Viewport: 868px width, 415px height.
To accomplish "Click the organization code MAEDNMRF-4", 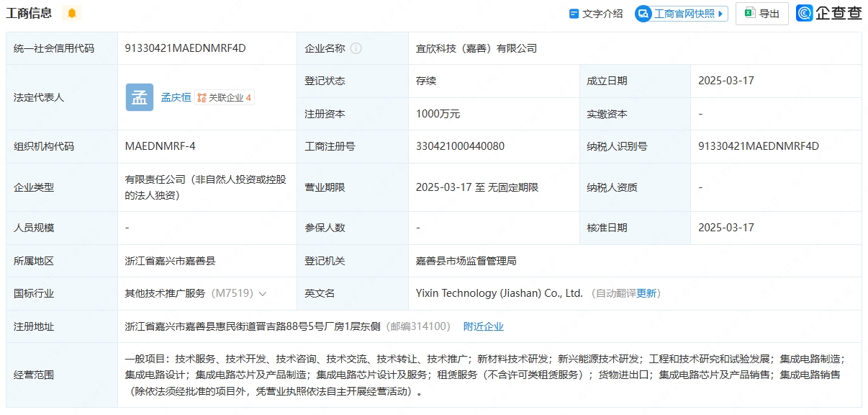I will click(x=160, y=146).
